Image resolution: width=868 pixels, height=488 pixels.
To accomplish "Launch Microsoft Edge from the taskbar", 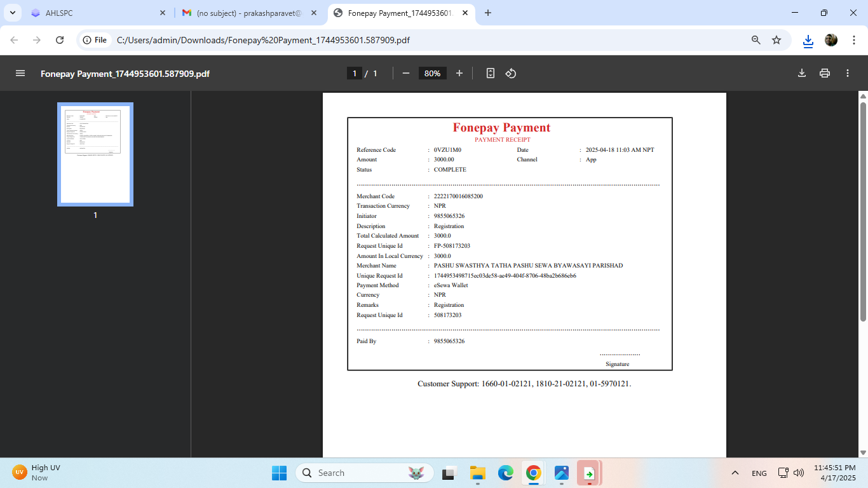I will [x=505, y=473].
